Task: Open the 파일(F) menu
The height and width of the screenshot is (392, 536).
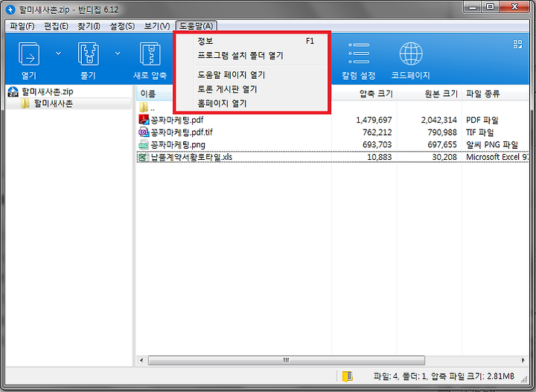Action: [x=22, y=26]
